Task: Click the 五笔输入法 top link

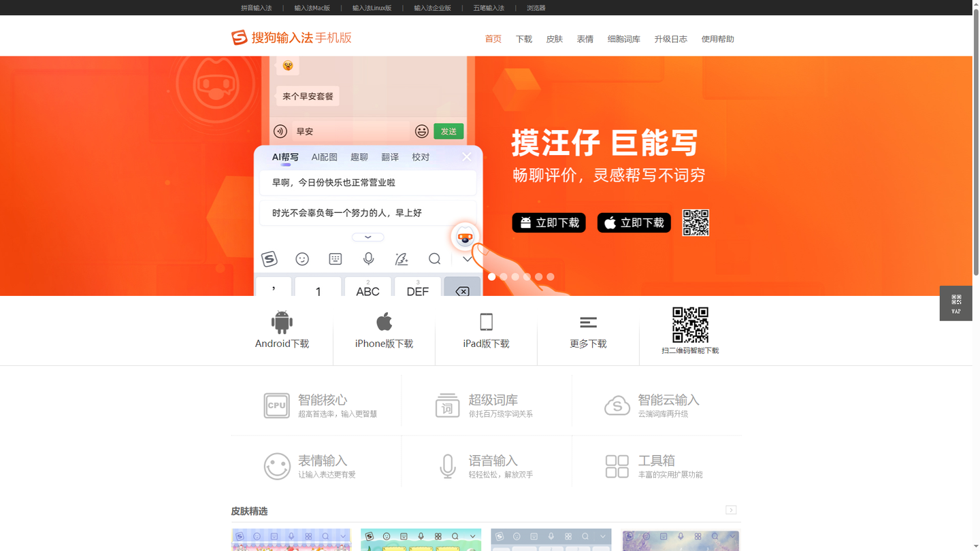Action: click(489, 8)
